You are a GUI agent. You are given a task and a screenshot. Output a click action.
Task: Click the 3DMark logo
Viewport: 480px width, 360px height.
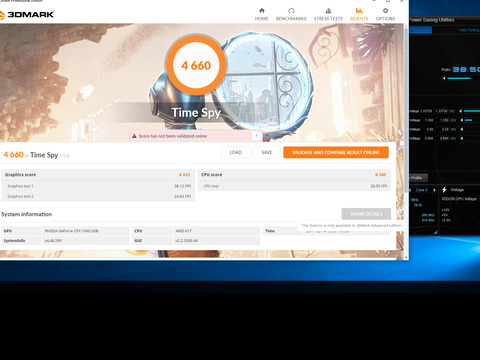click(x=27, y=15)
